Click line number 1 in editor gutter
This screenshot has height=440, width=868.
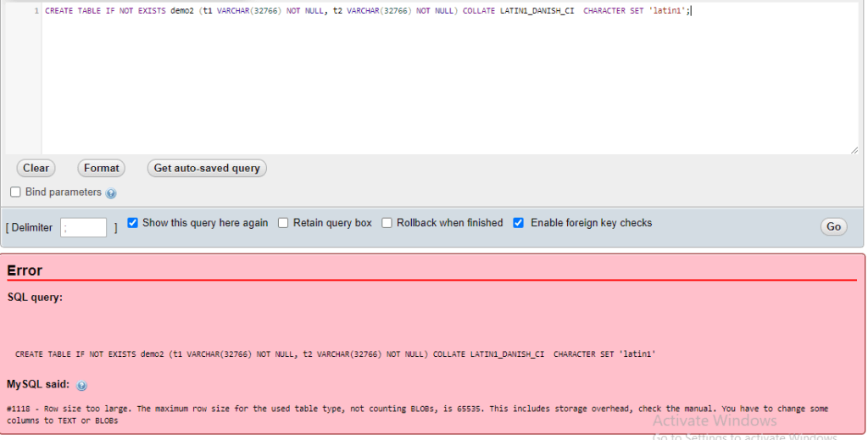point(36,11)
